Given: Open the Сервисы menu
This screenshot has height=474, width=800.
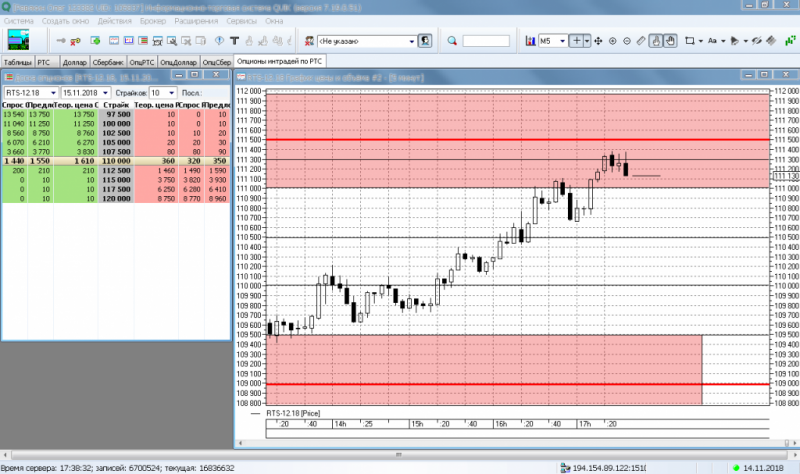Looking at the screenshot, I should 241,21.
